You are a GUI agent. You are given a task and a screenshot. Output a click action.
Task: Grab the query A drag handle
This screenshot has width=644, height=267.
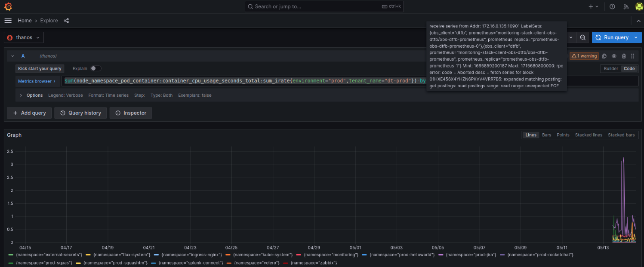(x=632, y=56)
